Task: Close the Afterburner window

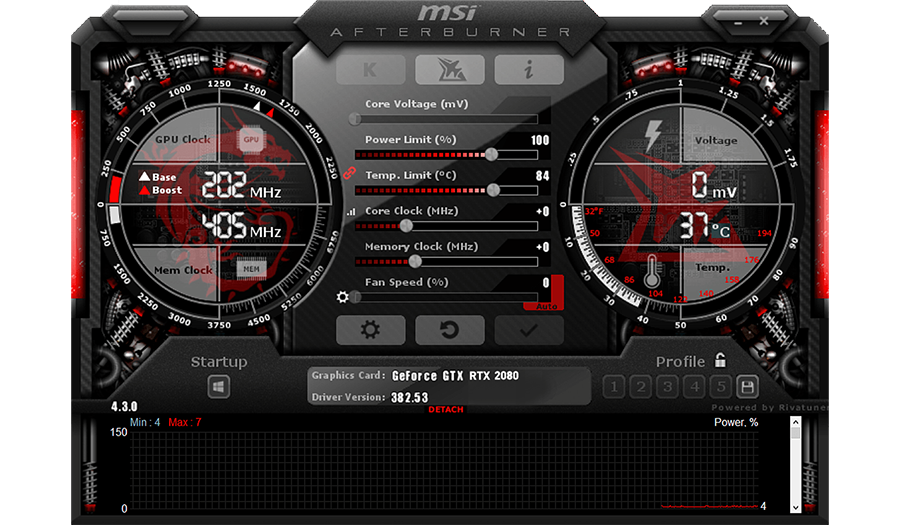Action: [x=763, y=21]
